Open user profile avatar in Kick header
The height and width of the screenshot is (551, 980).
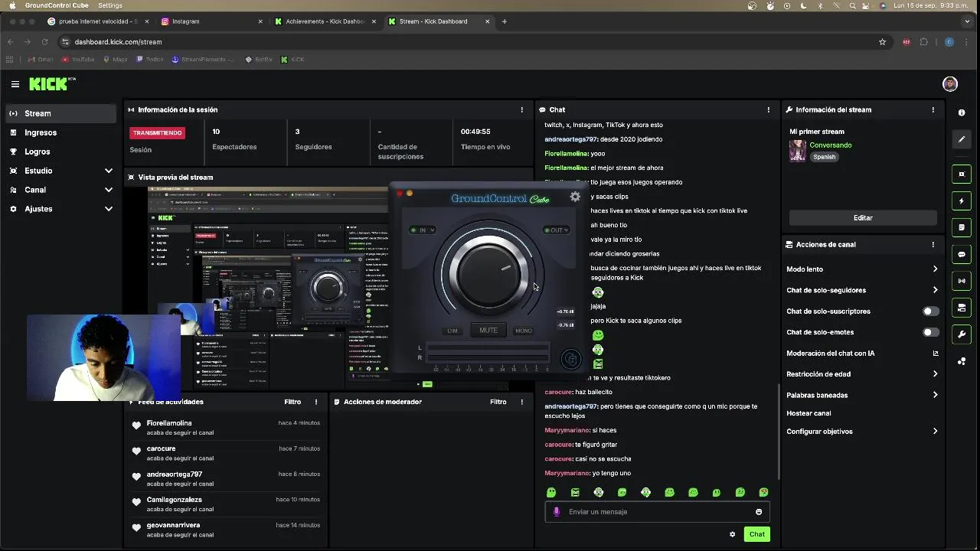[950, 84]
